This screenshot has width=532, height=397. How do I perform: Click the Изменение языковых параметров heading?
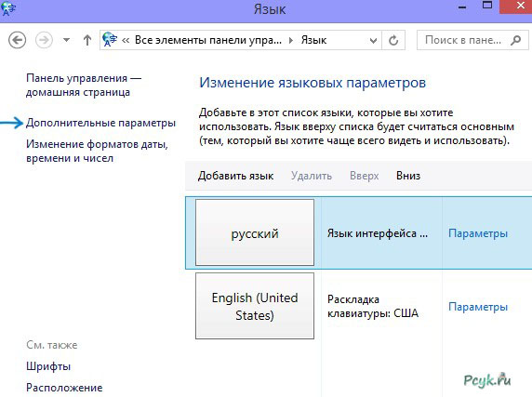tap(313, 83)
